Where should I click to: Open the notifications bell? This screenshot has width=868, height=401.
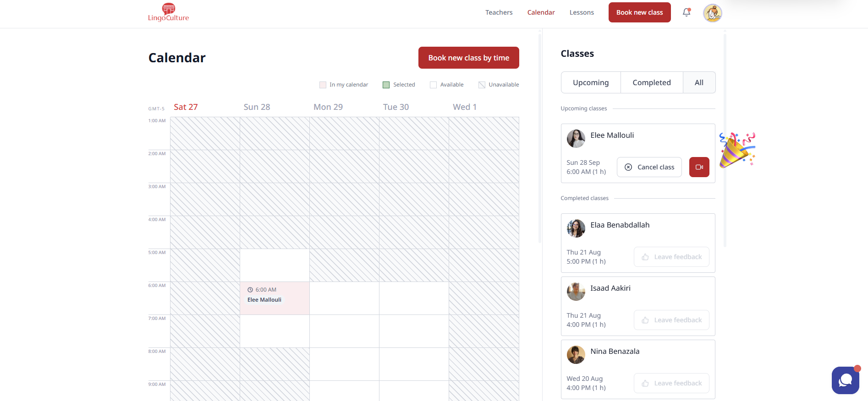687,12
